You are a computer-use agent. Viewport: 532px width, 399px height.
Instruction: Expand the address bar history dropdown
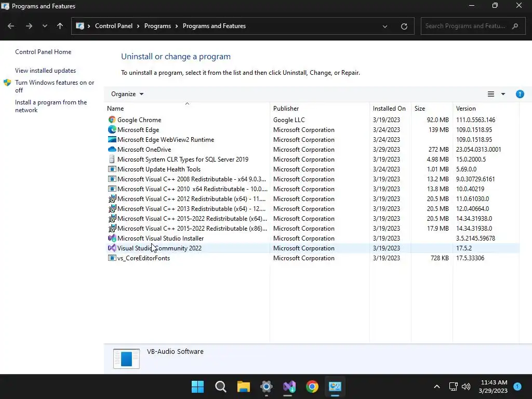[x=385, y=26]
